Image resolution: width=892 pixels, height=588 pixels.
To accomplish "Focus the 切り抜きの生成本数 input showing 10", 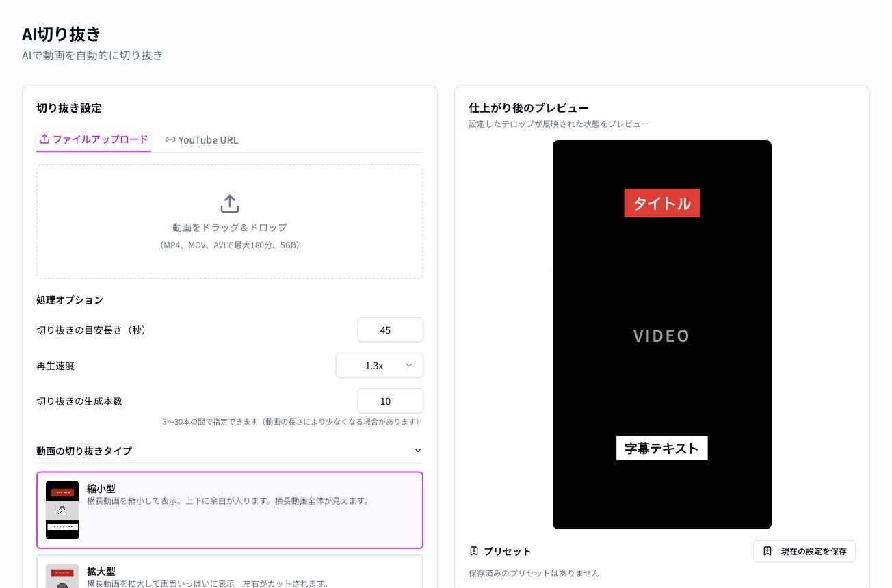I will (391, 401).
